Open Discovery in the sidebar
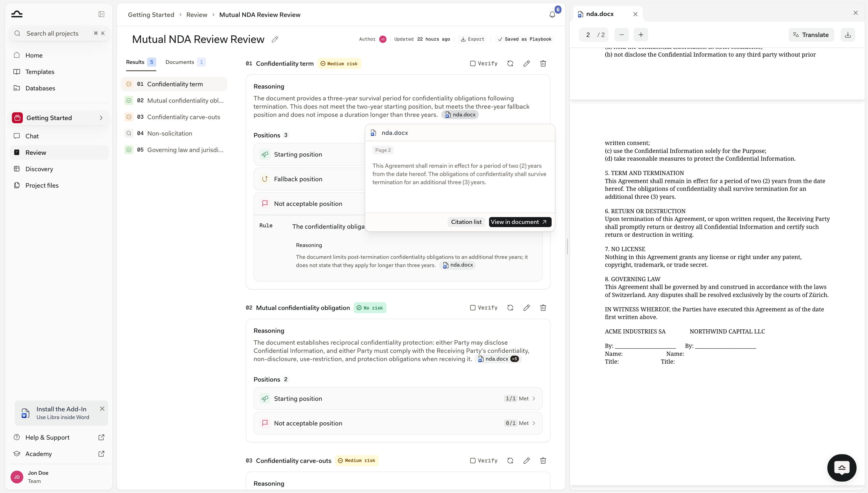 point(59,169)
